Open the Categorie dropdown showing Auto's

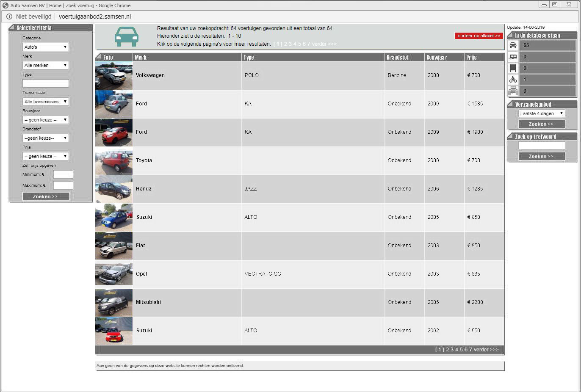[x=46, y=47]
